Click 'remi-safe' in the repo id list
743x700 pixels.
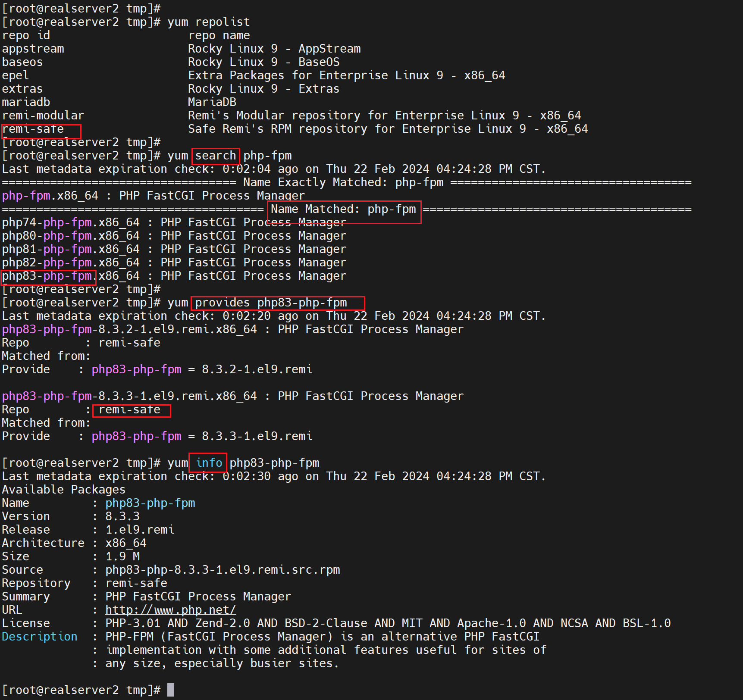click(x=33, y=129)
